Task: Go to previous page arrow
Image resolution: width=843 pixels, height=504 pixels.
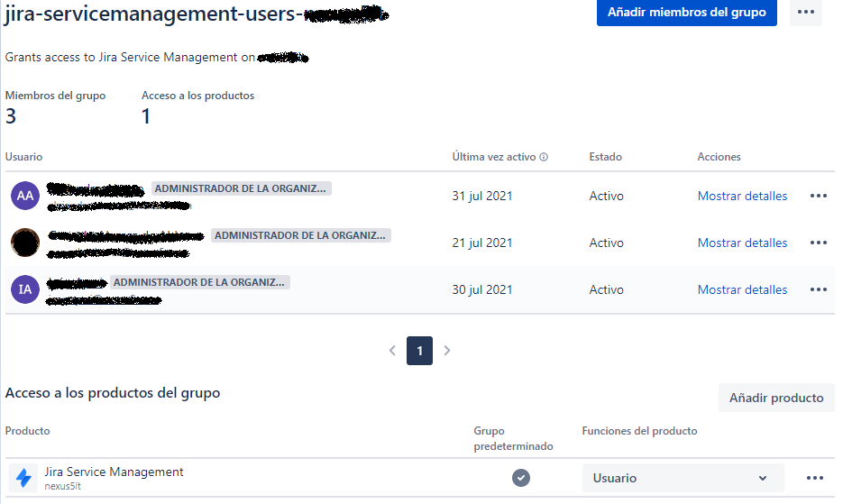Action: tap(392, 351)
